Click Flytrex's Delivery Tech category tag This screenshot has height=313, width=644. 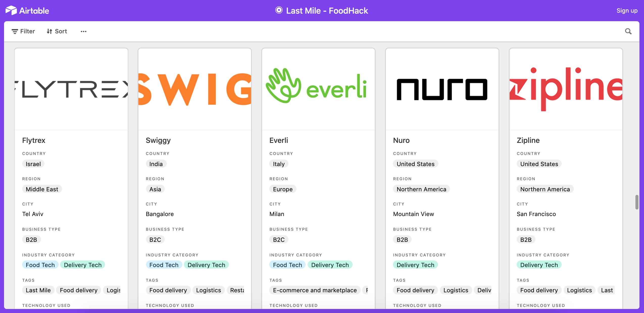(x=83, y=265)
